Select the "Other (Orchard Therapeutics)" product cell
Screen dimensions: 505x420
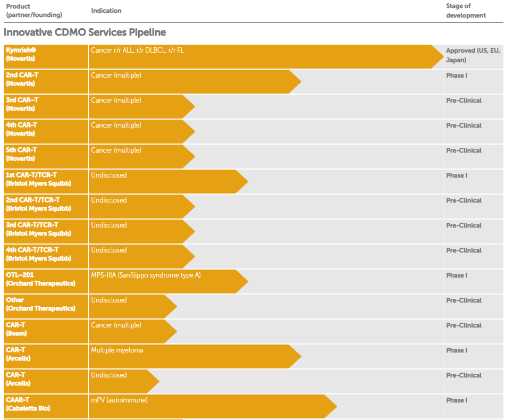pos(46,307)
